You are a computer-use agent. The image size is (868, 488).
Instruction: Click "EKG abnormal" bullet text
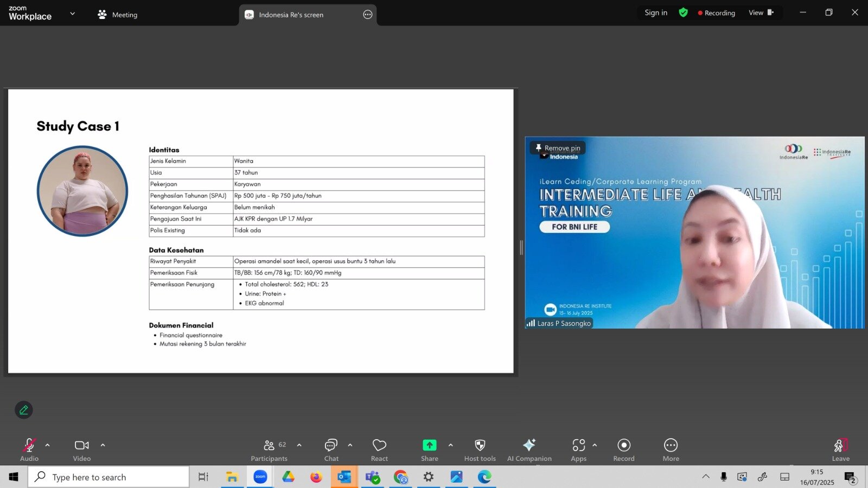click(264, 303)
